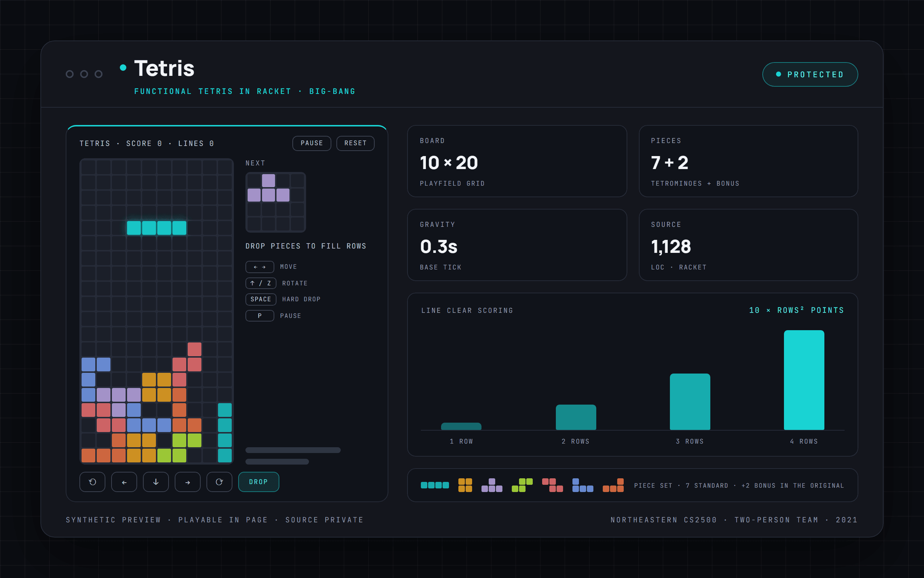Click the BOARD 10 × 20 stat card
Viewport: 924px width, 578px height.
click(517, 161)
